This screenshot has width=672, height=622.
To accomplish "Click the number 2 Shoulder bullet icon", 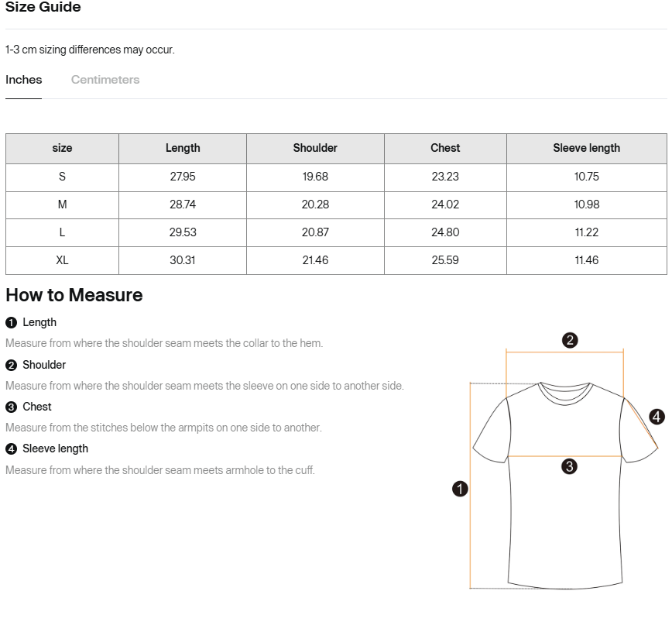I will coord(11,366).
